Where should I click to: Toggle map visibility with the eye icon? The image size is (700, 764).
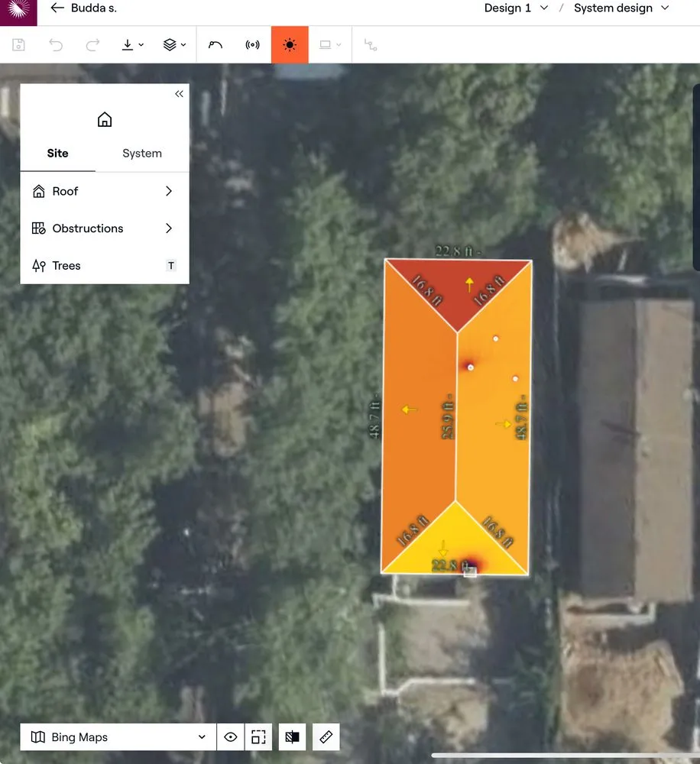[x=231, y=737]
